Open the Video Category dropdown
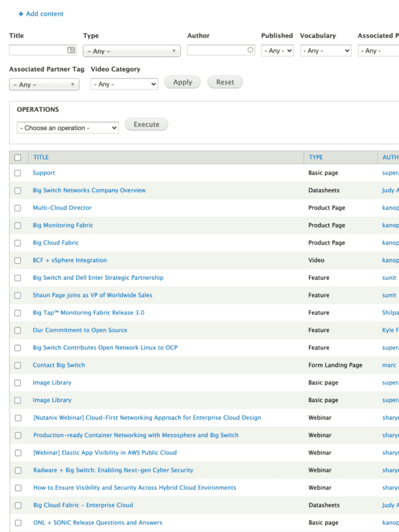The height and width of the screenshot is (532, 399). pos(124,84)
